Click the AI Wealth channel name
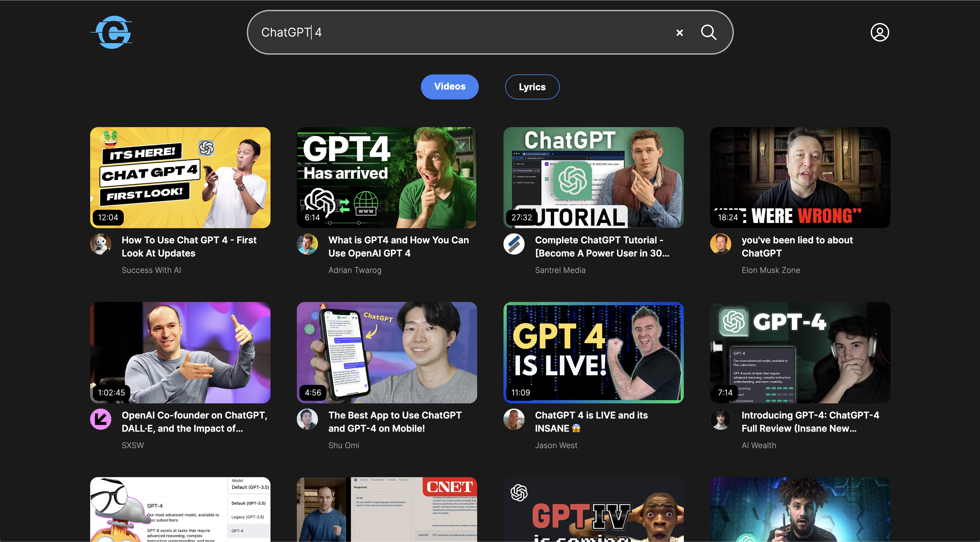The height and width of the screenshot is (542, 980). pyautogui.click(x=759, y=445)
